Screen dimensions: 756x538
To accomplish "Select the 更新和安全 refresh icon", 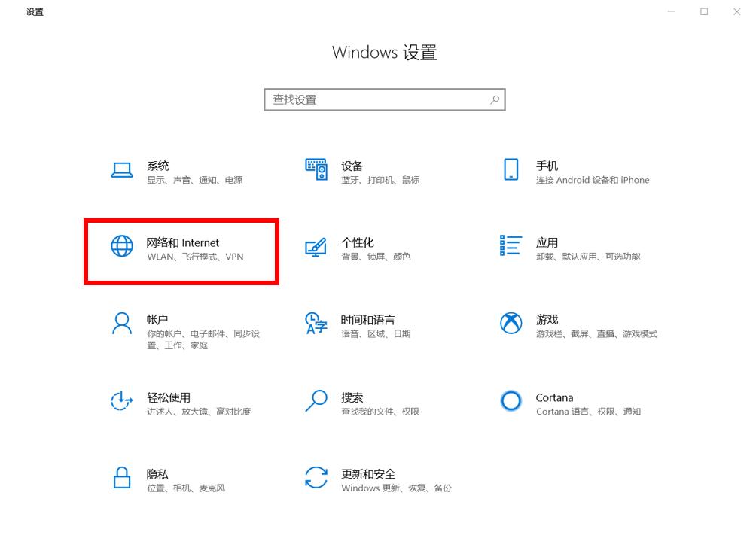I will 316,479.
